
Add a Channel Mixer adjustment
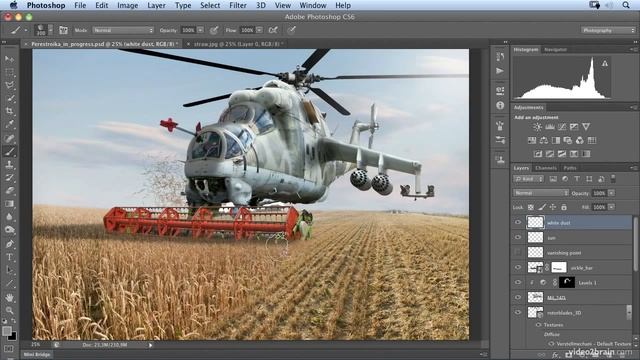click(580, 140)
